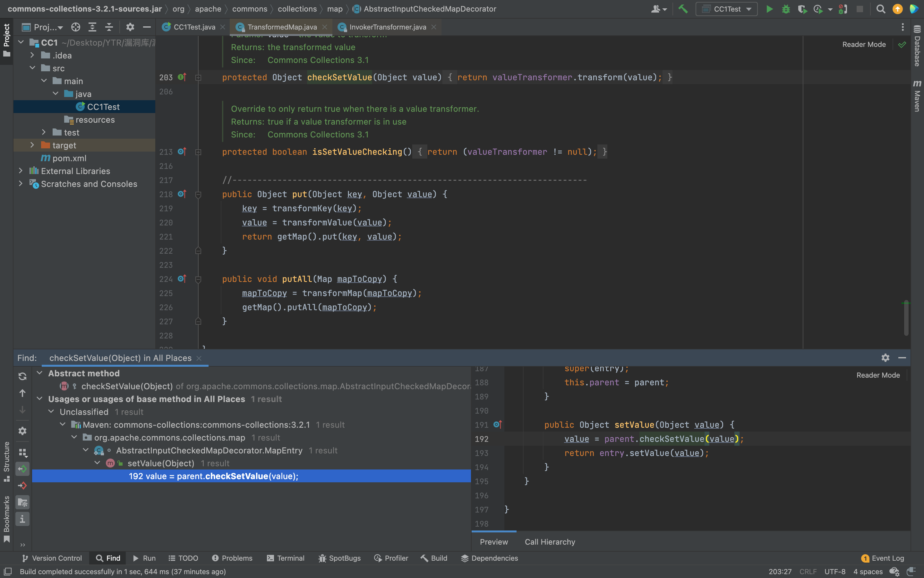Select pom.xml in project tree

[x=69, y=158]
